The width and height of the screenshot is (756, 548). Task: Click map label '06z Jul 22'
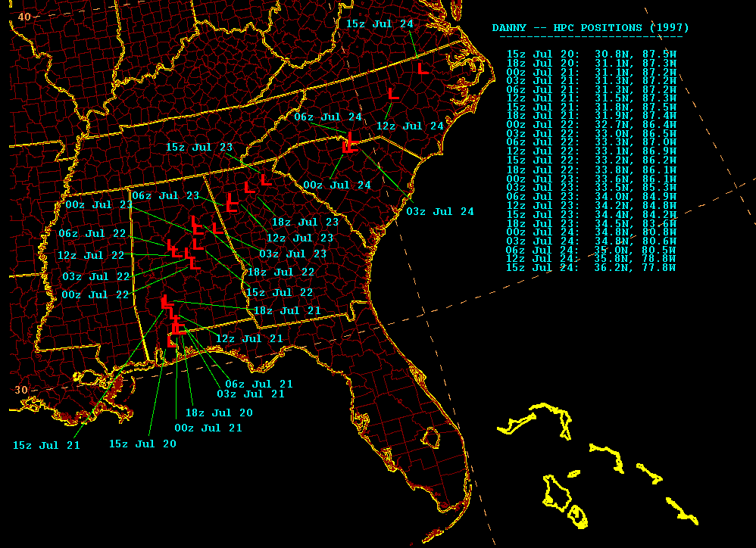(92, 234)
